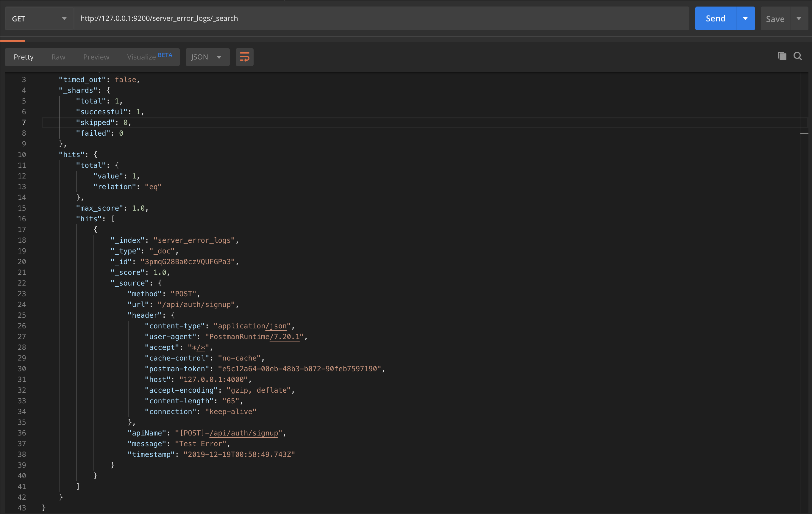Switch to the Pretty view tab
This screenshot has height=514, width=812.
coord(24,57)
